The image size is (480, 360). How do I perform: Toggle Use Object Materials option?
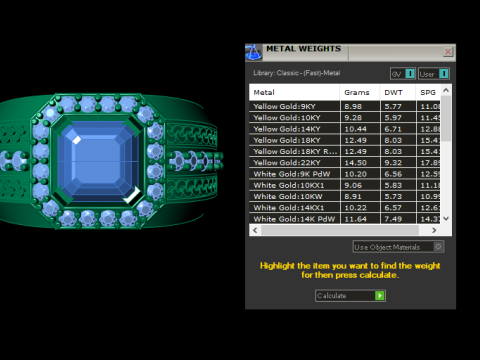[x=398, y=247]
